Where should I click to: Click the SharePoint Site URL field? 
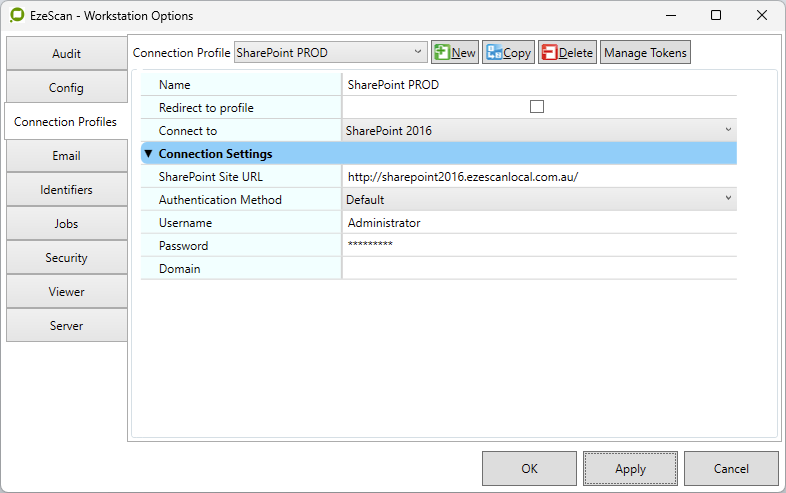[538, 176]
